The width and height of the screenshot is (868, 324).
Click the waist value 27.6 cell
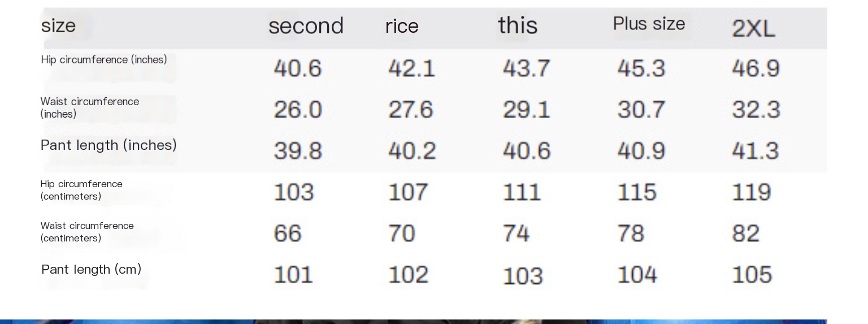pos(411,110)
